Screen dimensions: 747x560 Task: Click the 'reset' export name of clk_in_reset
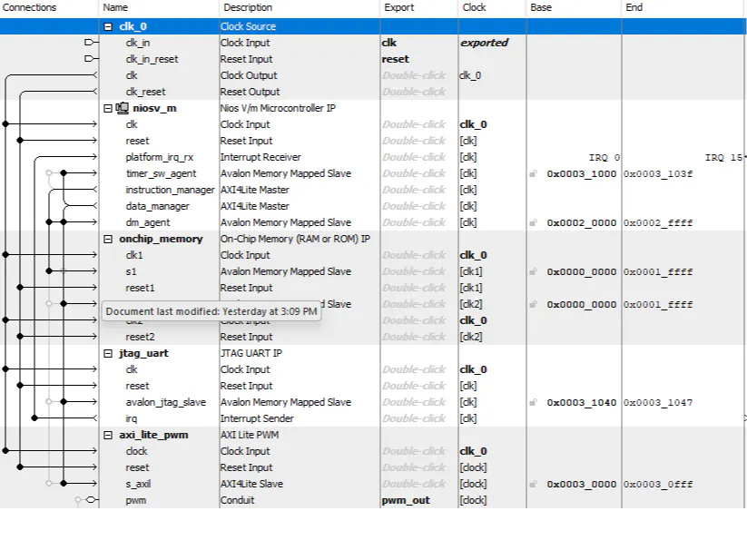pos(395,59)
